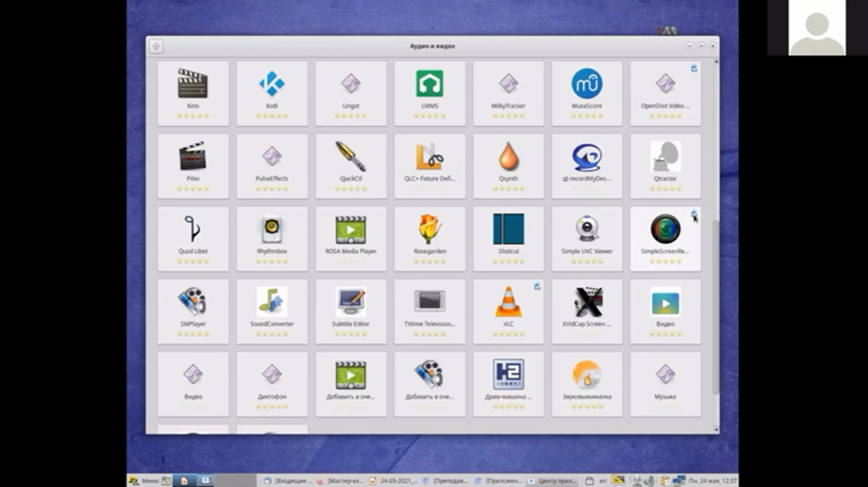The width and height of the screenshot is (868, 487).
Task: Click the taskbar clock showing 12:37
Action: click(x=712, y=481)
